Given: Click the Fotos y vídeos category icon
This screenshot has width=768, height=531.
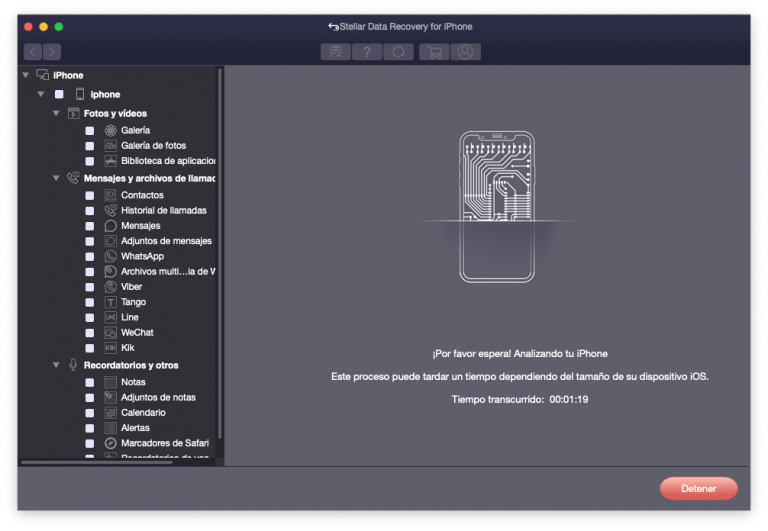Looking at the screenshot, I should 73,113.
